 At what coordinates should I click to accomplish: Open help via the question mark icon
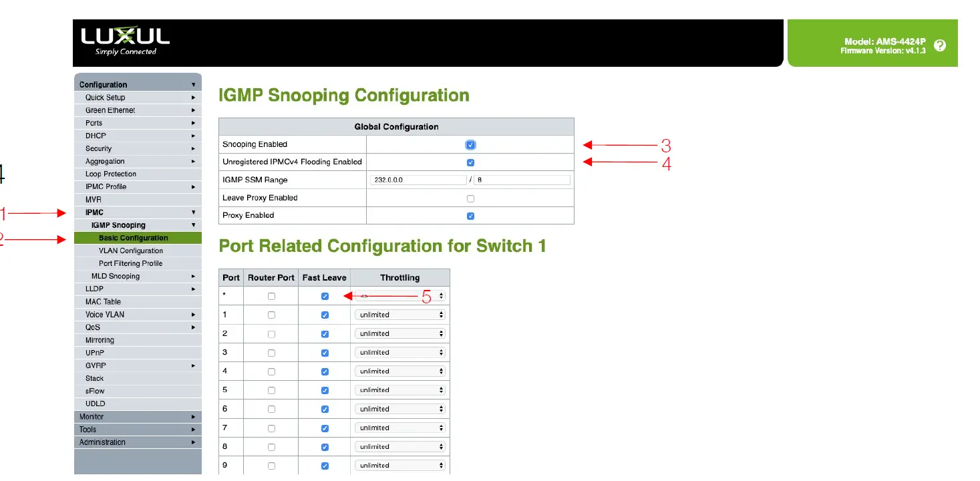click(x=940, y=45)
